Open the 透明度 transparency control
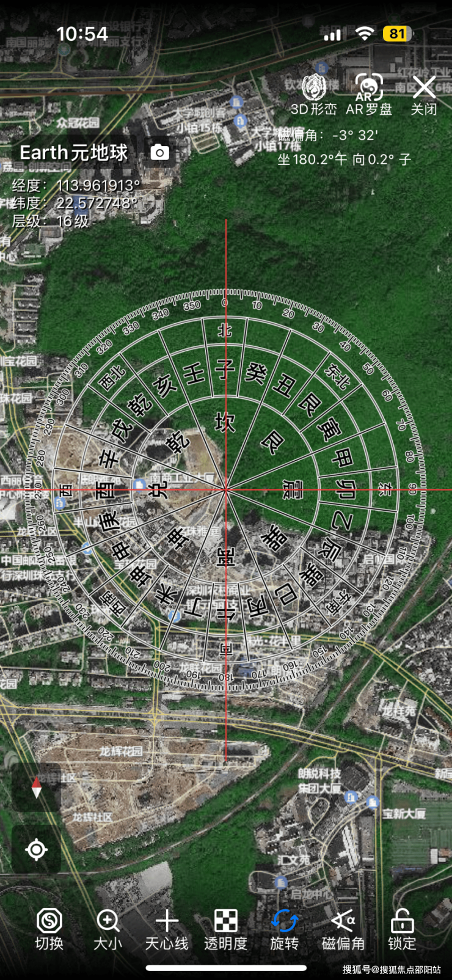Viewport: 452px width, 980px height. (x=225, y=929)
